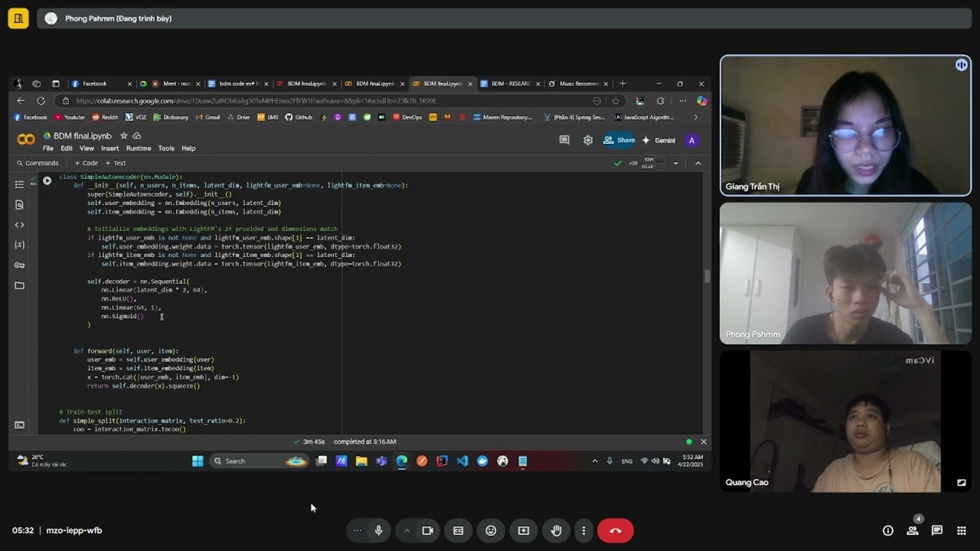Open a new browser tab
The image size is (980, 551).
(x=622, y=83)
